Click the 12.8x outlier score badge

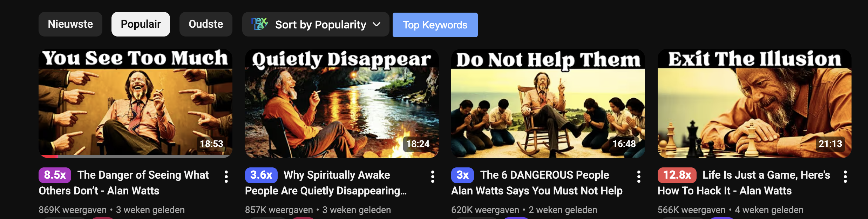[677, 175]
